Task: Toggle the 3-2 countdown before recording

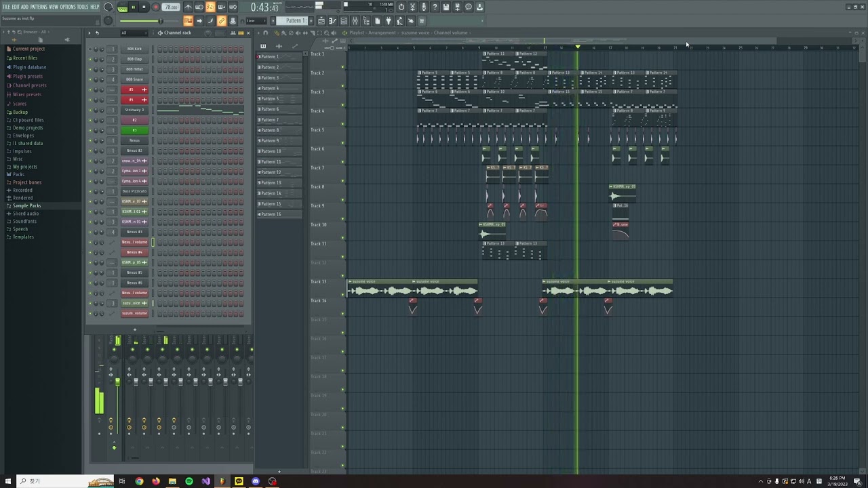Action: click(x=210, y=7)
